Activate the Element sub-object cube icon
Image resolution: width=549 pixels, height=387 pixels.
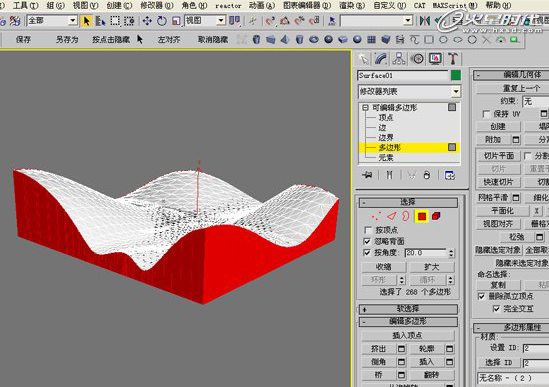436,216
